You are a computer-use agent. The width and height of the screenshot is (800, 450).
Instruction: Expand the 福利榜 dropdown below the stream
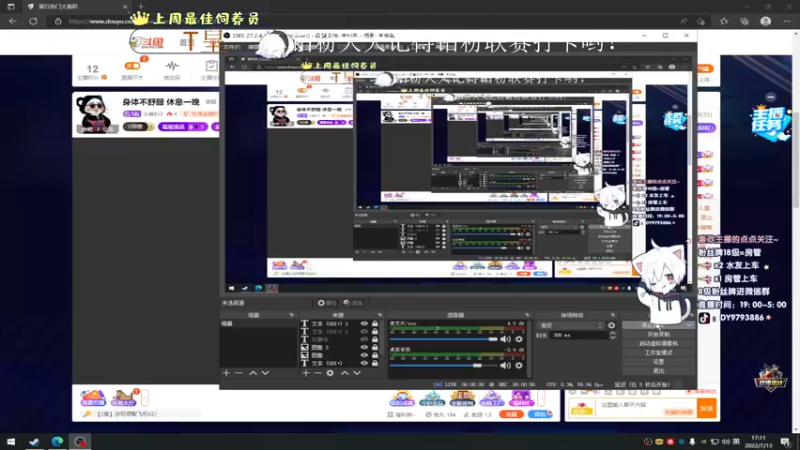click(402, 415)
